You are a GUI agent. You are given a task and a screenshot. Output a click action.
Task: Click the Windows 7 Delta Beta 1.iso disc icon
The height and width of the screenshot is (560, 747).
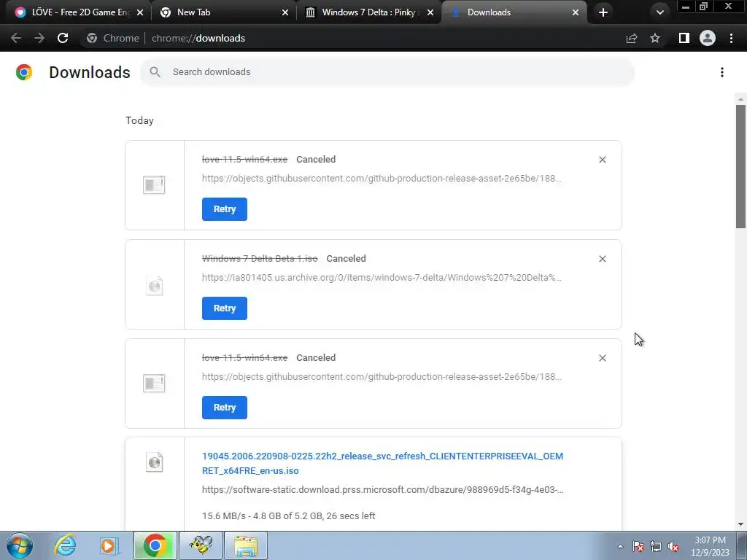click(x=154, y=286)
